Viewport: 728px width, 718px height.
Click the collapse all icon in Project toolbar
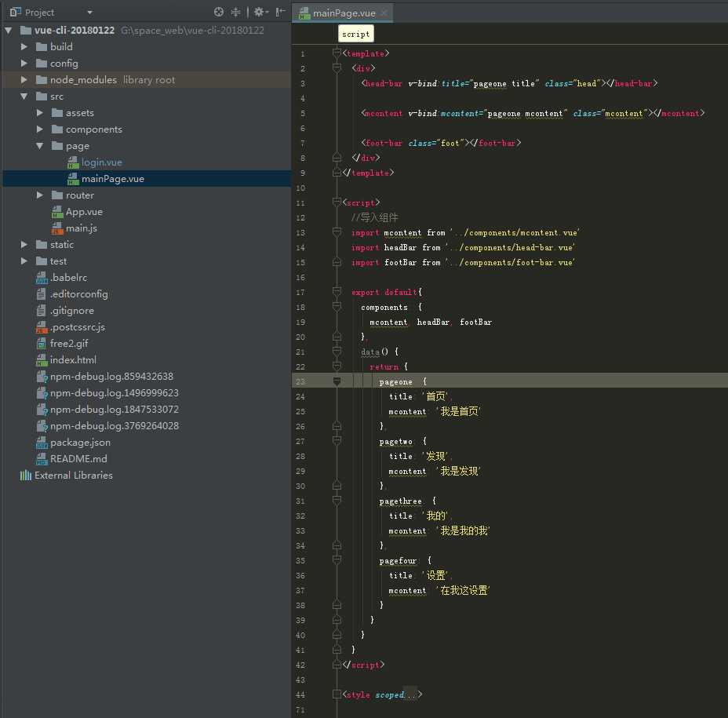(x=236, y=12)
